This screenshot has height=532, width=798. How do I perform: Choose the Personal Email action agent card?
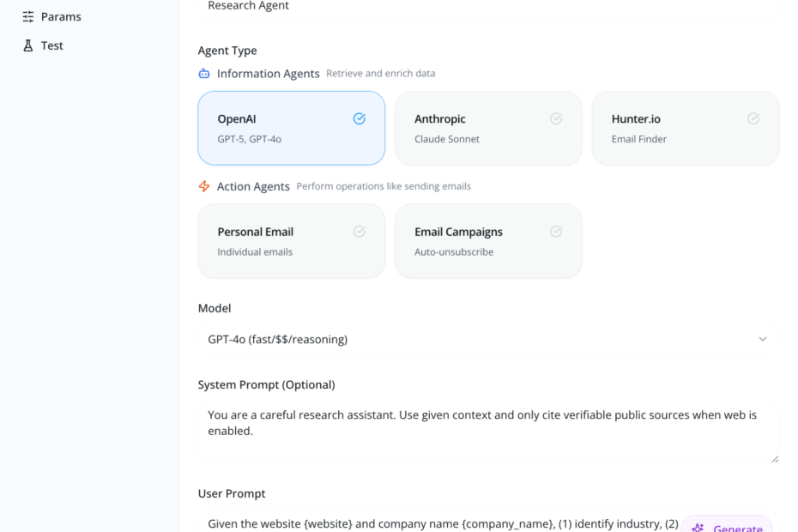pyautogui.click(x=291, y=241)
